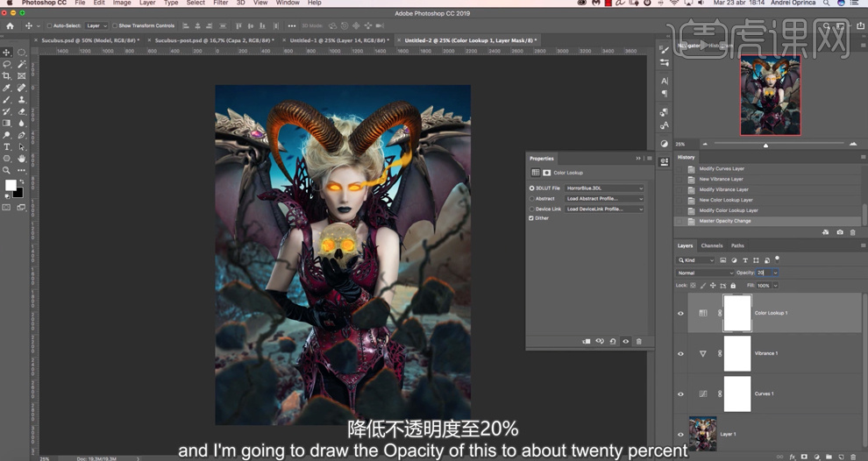
Task: Hide the Vibrance 1 layer
Action: click(x=680, y=353)
